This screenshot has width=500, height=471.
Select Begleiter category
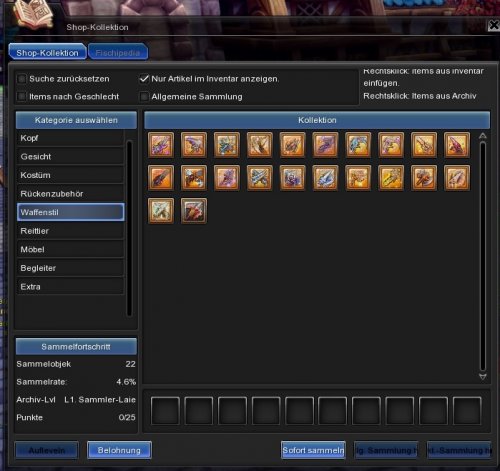coord(70,268)
